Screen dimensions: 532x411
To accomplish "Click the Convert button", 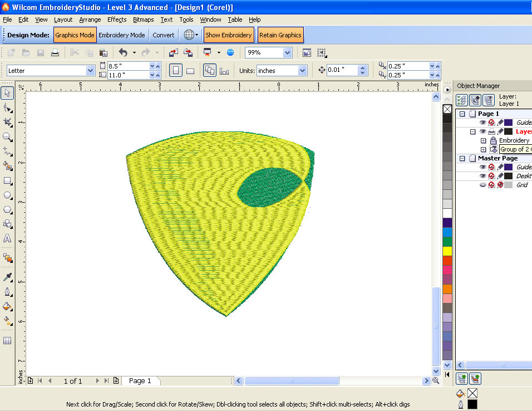I will 164,35.
